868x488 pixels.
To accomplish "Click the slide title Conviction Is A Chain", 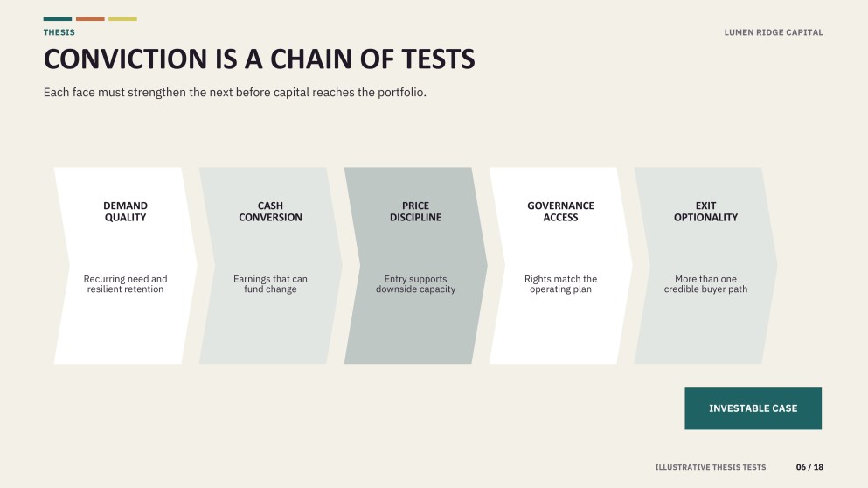I will coord(259,59).
